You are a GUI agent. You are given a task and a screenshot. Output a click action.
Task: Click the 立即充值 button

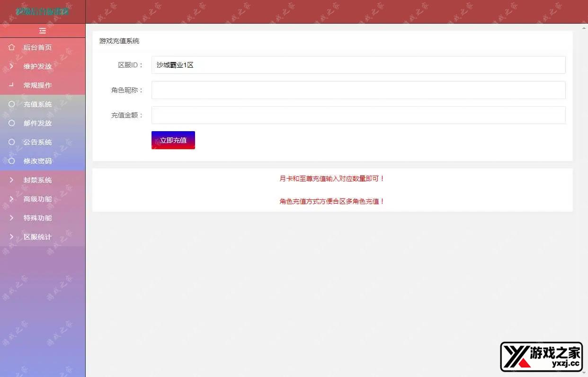173,140
